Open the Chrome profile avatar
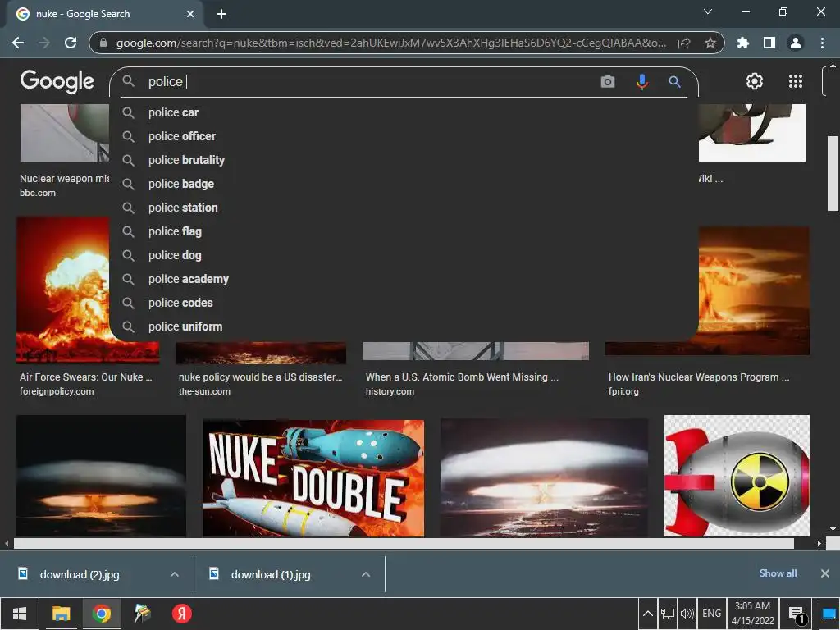This screenshot has height=630, width=840. pos(796,43)
